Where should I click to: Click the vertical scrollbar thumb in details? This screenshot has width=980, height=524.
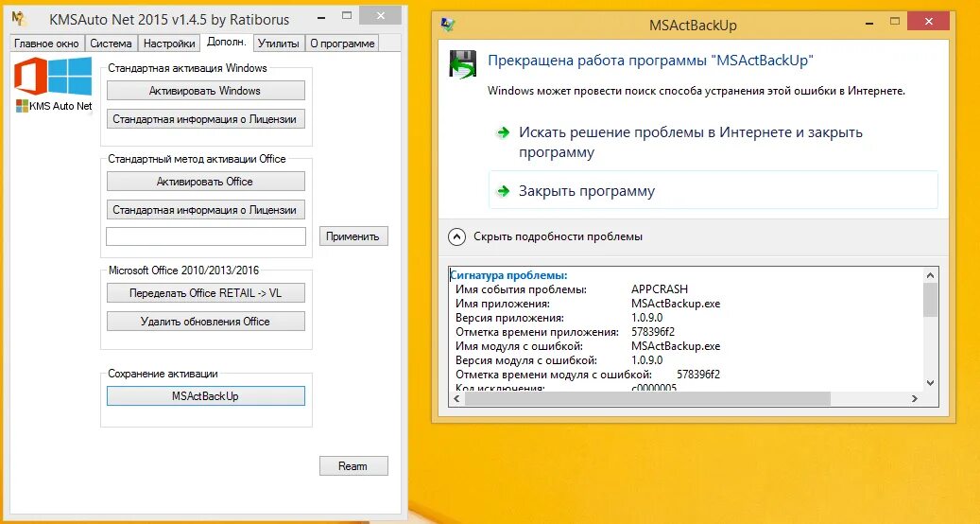point(930,300)
